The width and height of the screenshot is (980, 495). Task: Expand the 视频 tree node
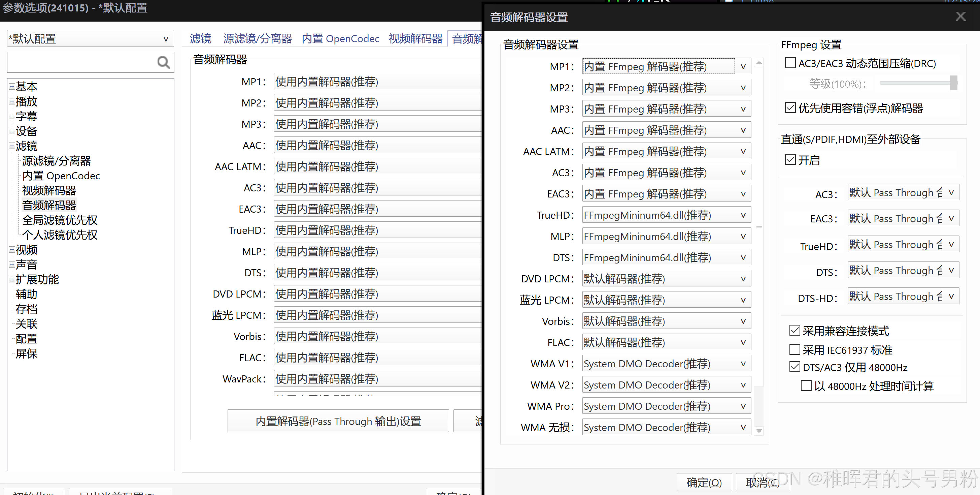point(12,249)
